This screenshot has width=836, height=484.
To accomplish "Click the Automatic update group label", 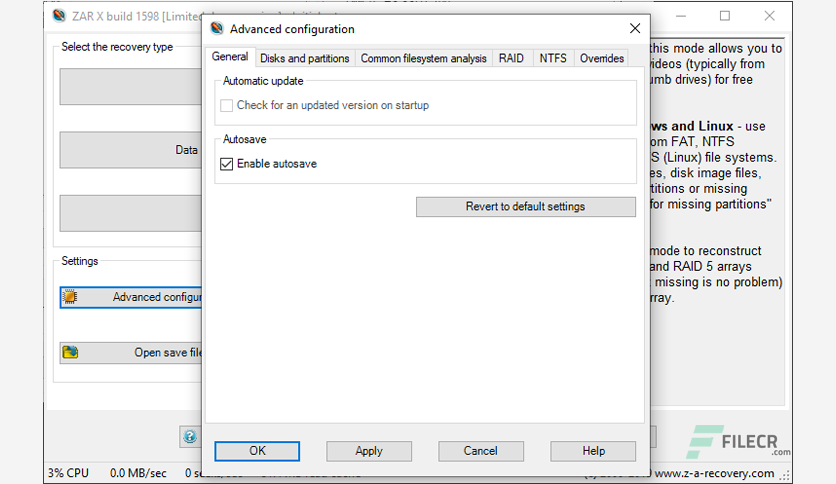I will [263, 81].
